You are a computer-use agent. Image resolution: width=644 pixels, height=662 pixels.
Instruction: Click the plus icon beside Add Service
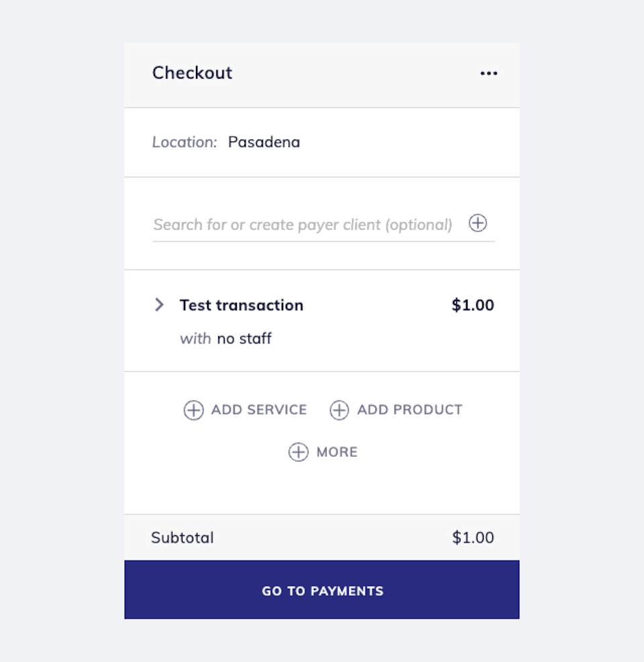click(193, 410)
